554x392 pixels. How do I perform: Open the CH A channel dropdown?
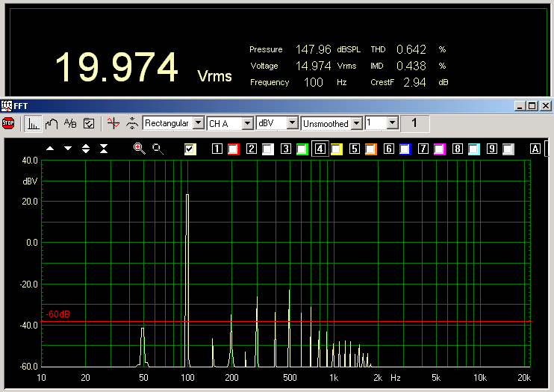coord(247,122)
